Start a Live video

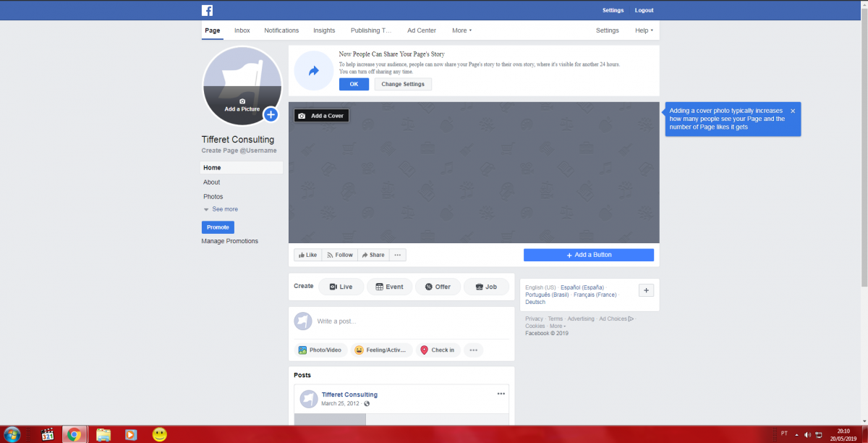[341, 287]
